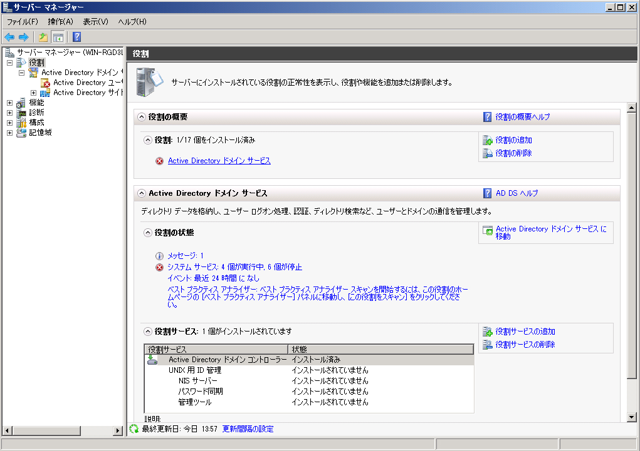Viewport: 640px width, 451px height.
Task: Click the tree pane scroll-right arrow
Action: coord(118,430)
